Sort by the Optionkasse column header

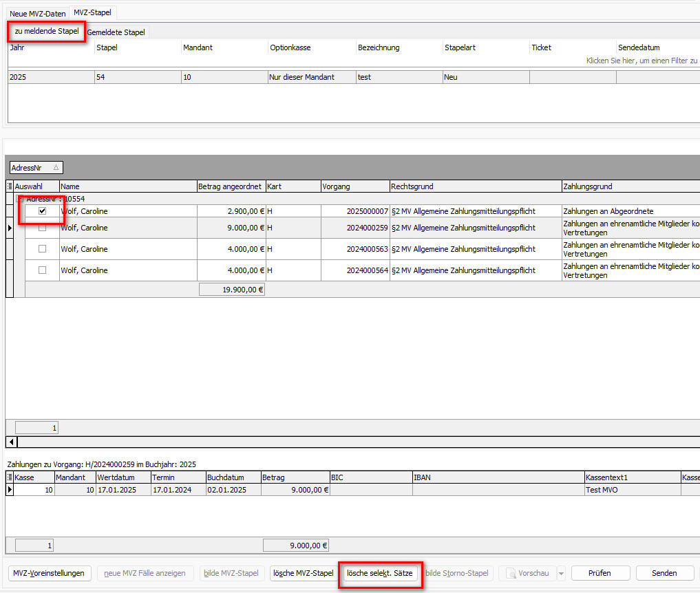[311, 47]
